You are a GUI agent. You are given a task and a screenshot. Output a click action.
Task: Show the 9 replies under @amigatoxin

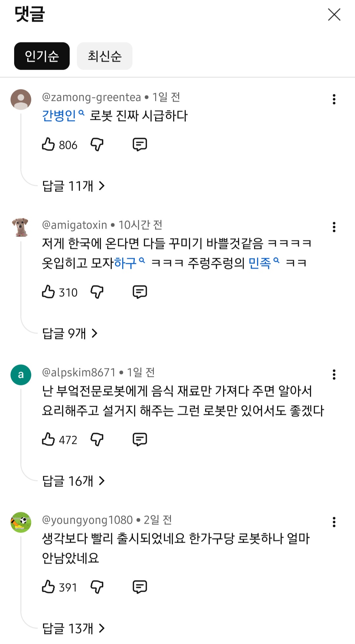point(70,333)
